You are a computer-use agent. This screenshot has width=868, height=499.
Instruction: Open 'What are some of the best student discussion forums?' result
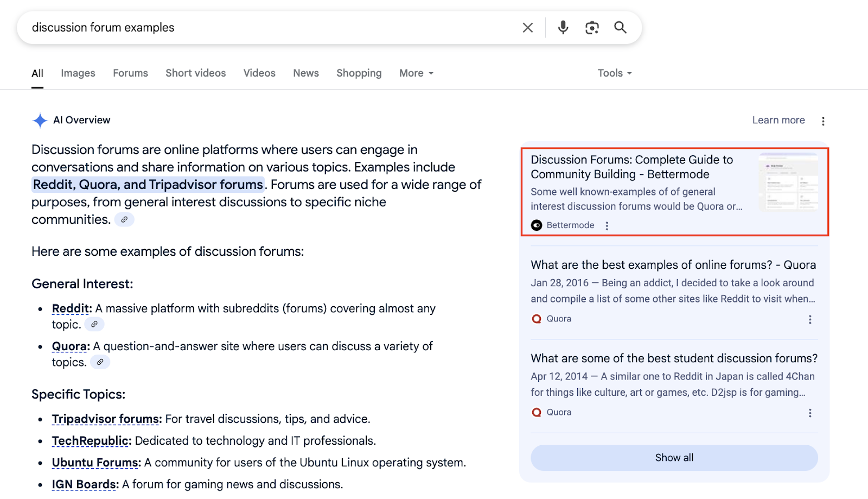[x=674, y=358]
